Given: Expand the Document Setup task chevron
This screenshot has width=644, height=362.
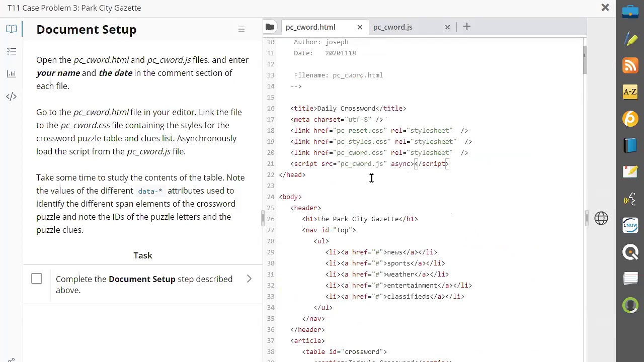Looking at the screenshot, I should 249,279.
